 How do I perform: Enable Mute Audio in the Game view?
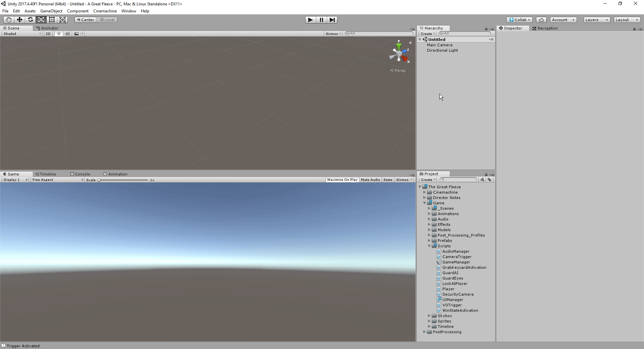(370, 180)
